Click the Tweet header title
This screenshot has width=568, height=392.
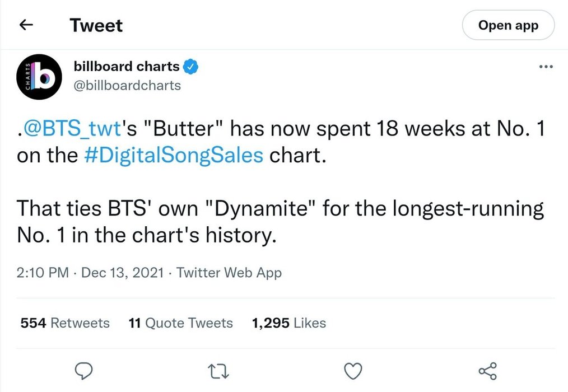(96, 25)
